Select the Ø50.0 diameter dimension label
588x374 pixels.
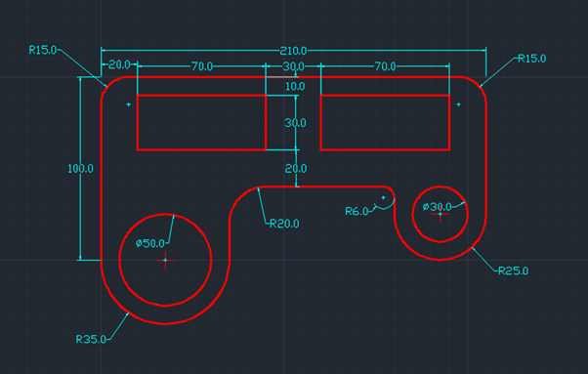(150, 243)
